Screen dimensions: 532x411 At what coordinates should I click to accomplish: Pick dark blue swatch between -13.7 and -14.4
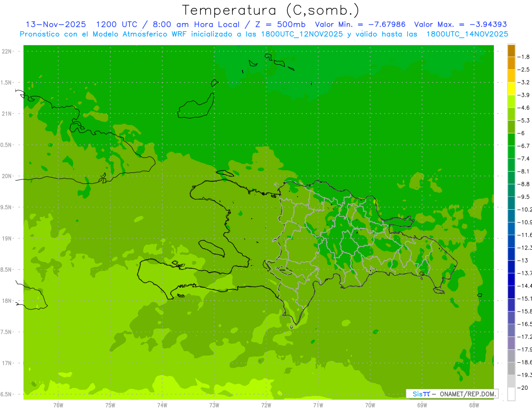(511, 279)
